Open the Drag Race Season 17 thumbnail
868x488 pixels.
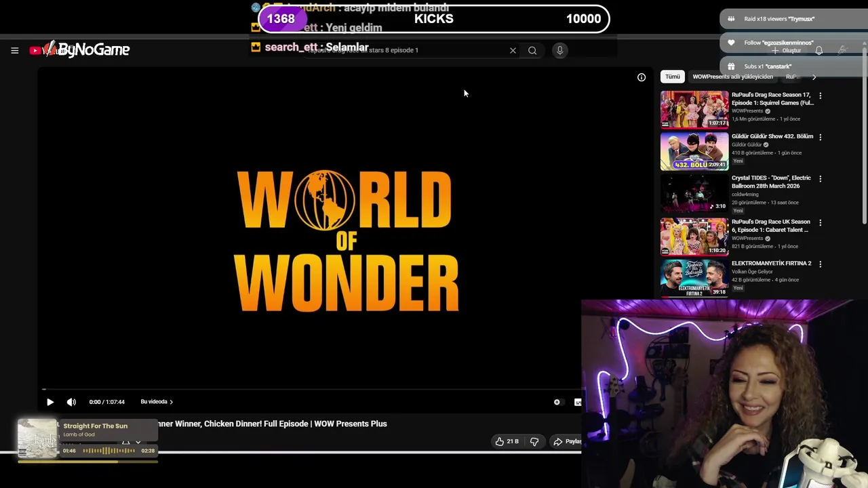point(694,110)
